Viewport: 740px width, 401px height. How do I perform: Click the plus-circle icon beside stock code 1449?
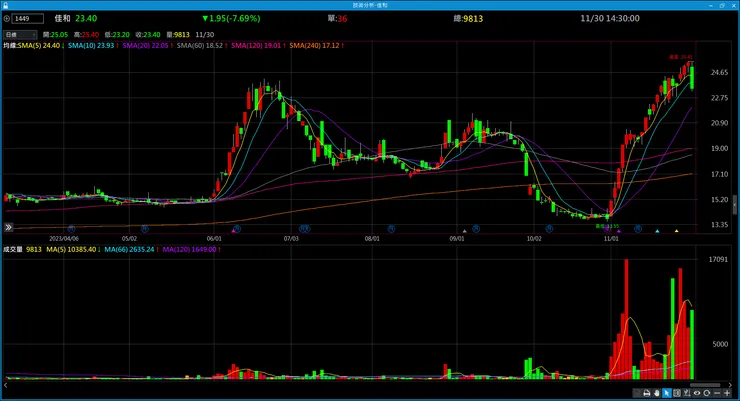(7, 19)
